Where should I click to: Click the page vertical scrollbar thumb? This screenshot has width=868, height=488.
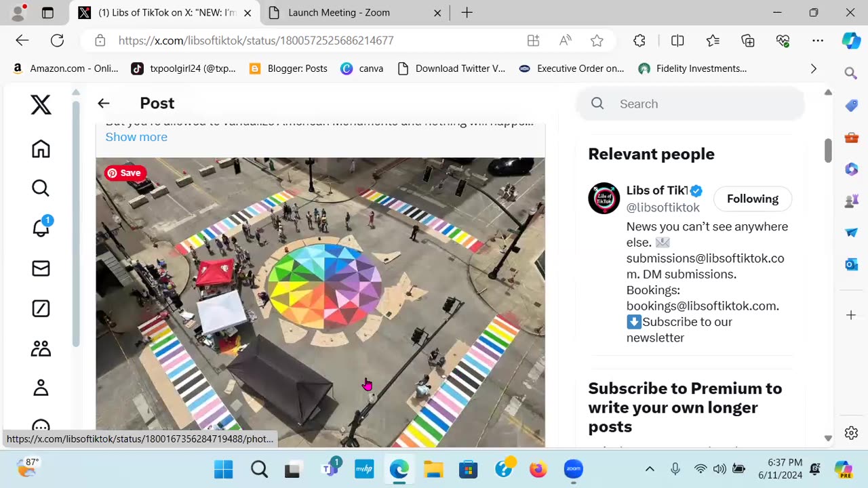tap(828, 150)
